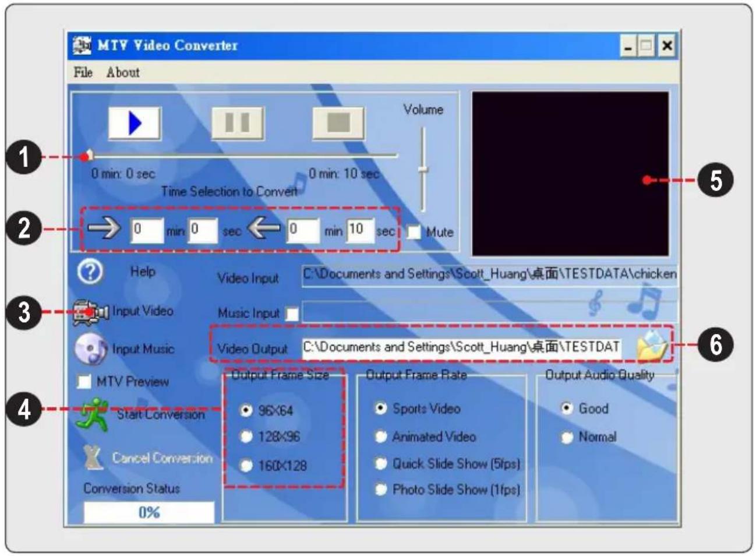Click the MTV Video Converter title bar icon
This screenshot has height=556, width=756.
(82, 45)
